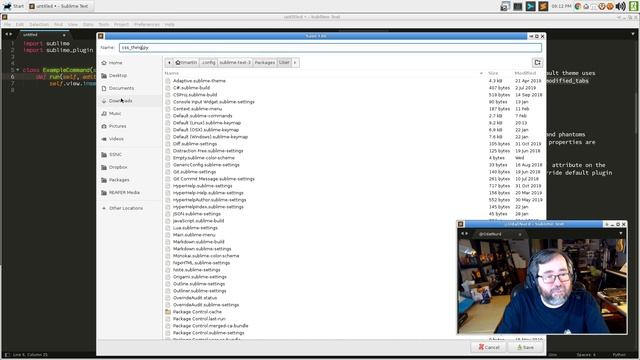Viewport: 640px width, 360px height.
Task: Click the screenshot tool icon in top panel
Action: pos(505,6)
